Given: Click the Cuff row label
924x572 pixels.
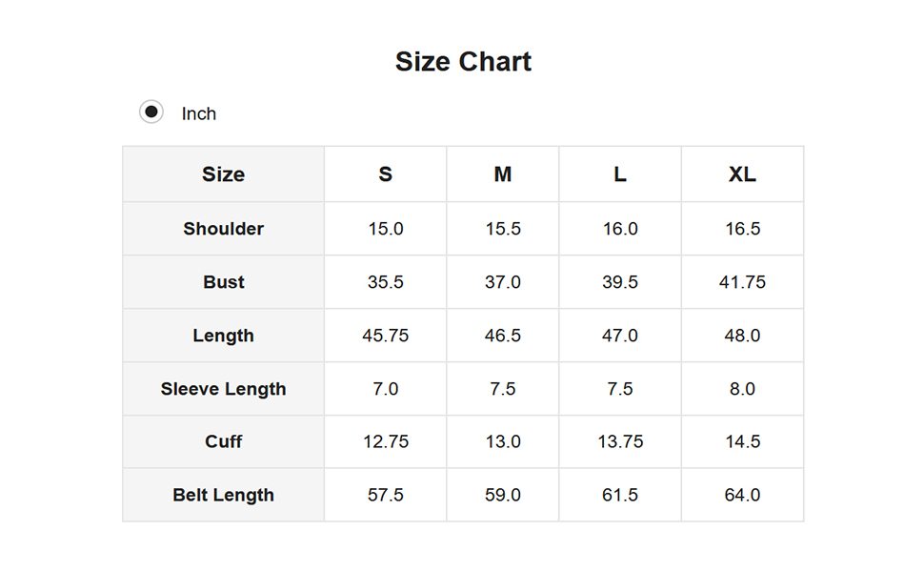Looking at the screenshot, I should click(x=224, y=441).
